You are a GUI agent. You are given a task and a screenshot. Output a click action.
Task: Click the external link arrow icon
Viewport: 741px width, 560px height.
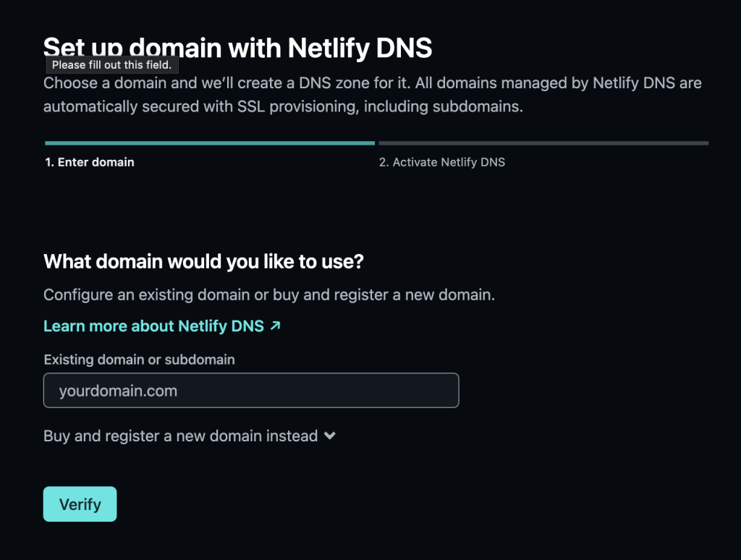[x=275, y=326]
